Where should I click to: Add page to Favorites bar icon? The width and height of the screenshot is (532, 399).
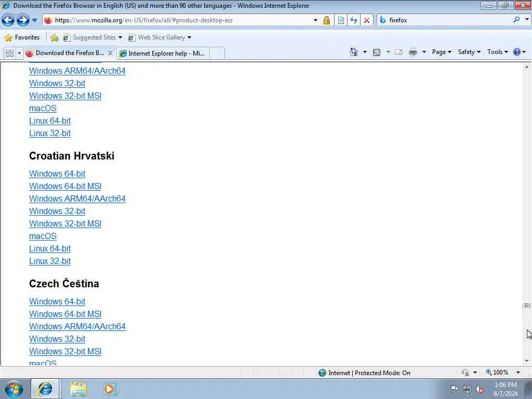coord(54,37)
